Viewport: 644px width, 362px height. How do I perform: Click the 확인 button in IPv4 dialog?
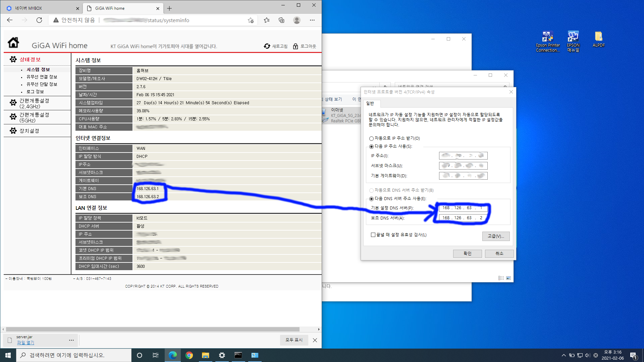coord(467,253)
